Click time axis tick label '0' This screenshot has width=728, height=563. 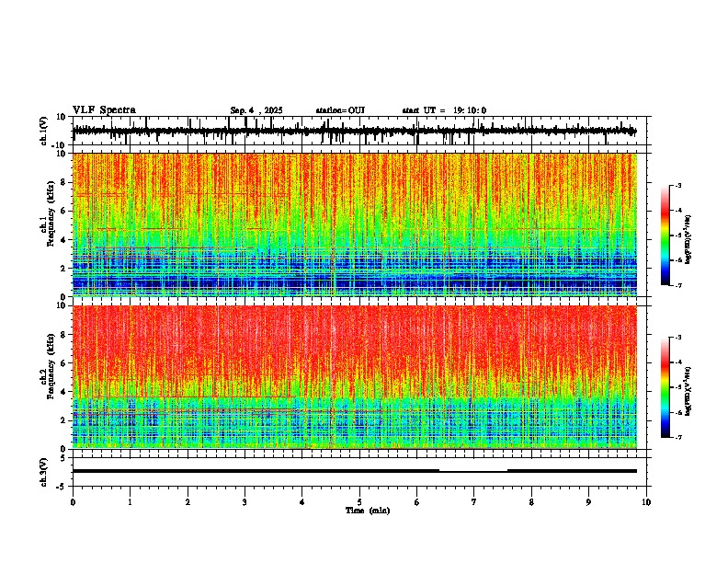click(x=73, y=502)
